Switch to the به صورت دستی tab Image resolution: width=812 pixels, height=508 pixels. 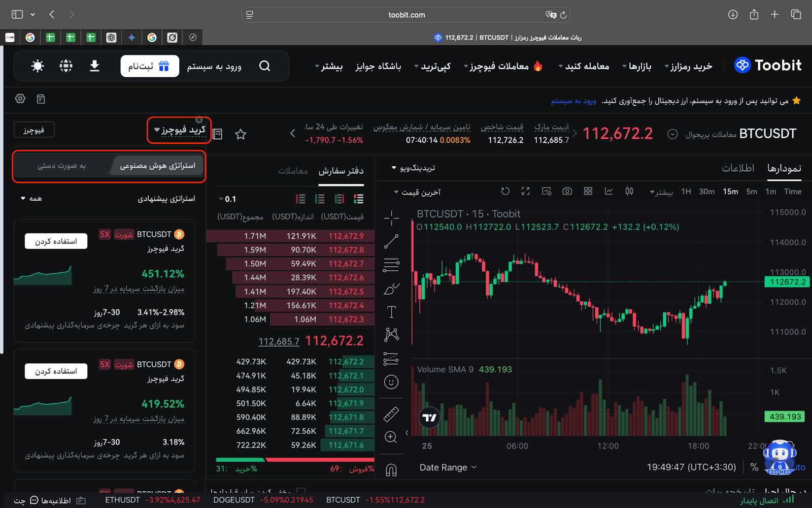click(61, 166)
